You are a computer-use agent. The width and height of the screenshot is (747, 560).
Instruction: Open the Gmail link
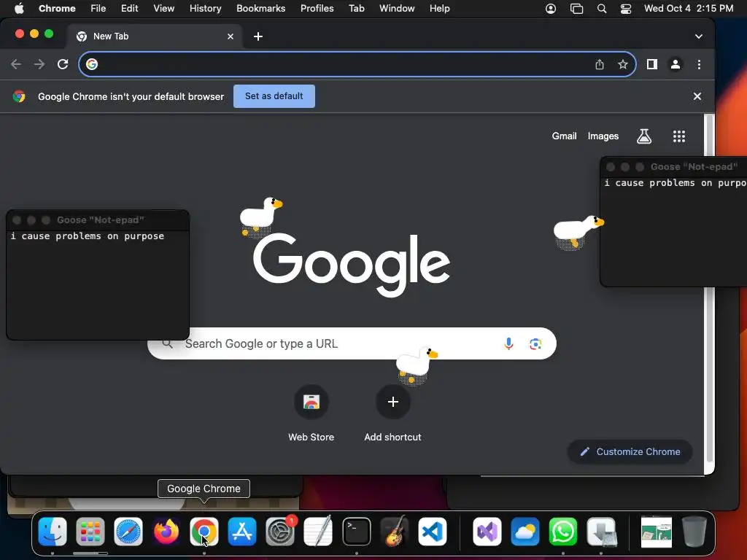click(x=564, y=136)
